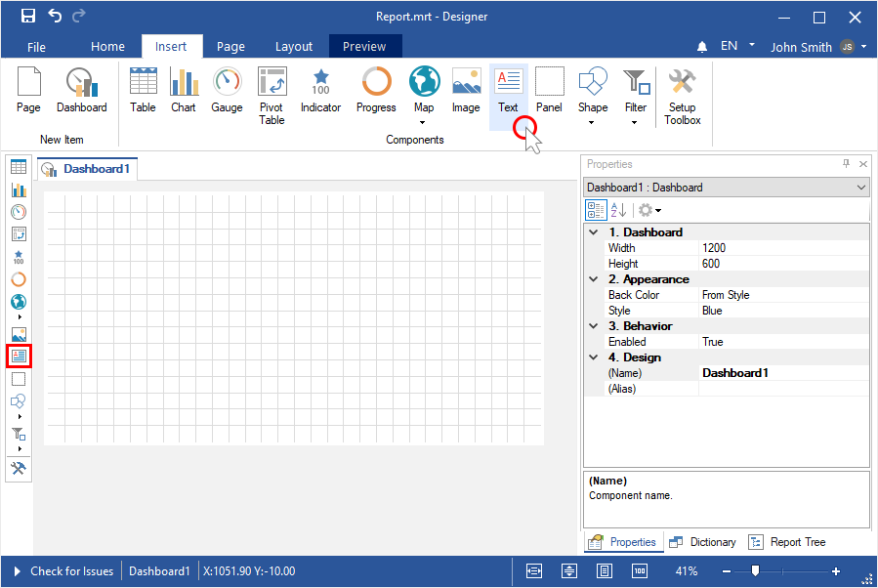The width and height of the screenshot is (878, 588).
Task: Select the Panel component in the ribbon
Action: (x=549, y=91)
